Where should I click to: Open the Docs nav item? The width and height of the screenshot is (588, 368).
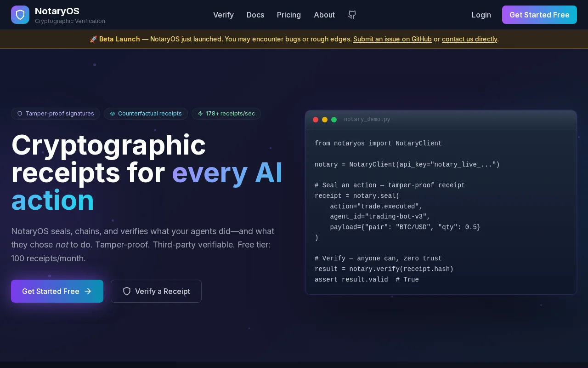pos(255,15)
